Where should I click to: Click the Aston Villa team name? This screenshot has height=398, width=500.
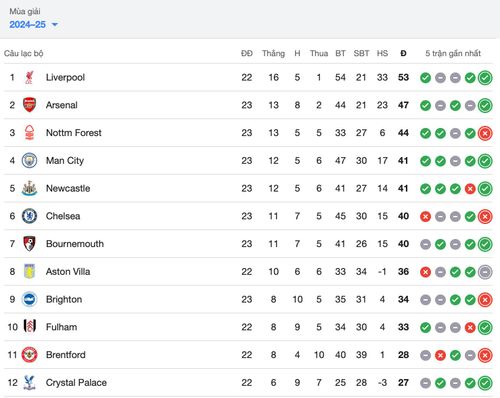pyautogui.click(x=68, y=272)
